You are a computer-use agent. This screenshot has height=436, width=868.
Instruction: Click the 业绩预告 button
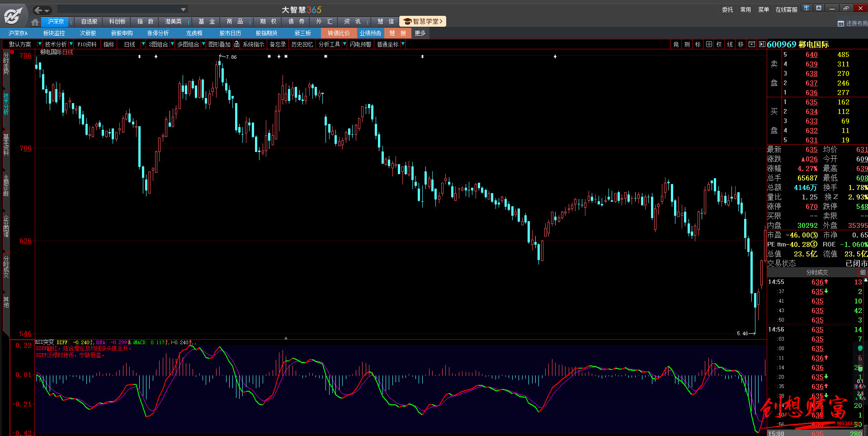tap(370, 33)
